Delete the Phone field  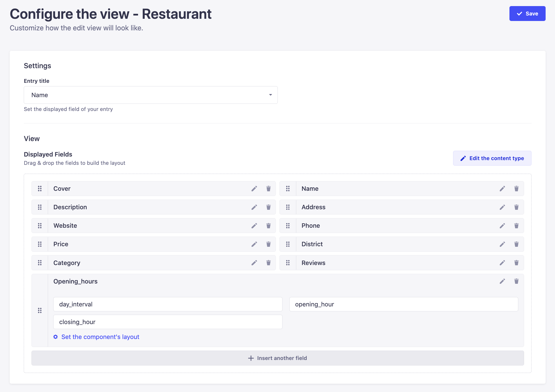[x=516, y=226]
